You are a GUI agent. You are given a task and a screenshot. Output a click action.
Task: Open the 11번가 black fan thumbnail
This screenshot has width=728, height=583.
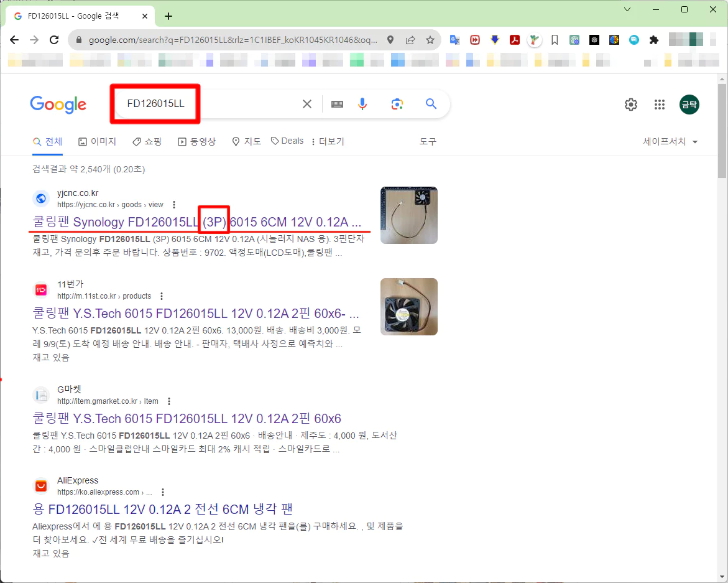point(409,307)
